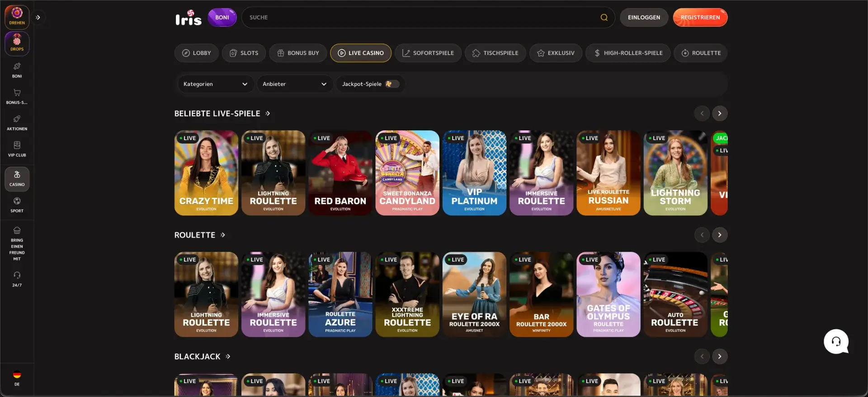This screenshot has height=397, width=868.
Task: Click the purple Boni button
Action: click(x=222, y=18)
